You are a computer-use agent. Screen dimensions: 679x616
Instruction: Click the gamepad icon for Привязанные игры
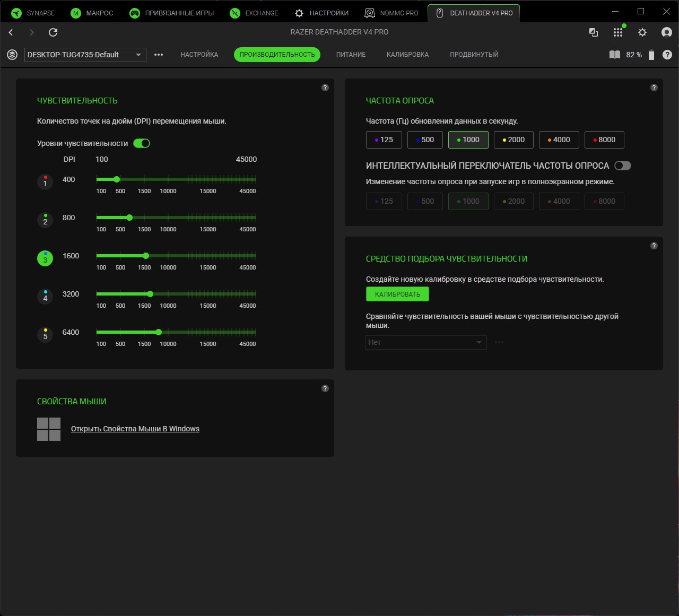[x=135, y=13]
